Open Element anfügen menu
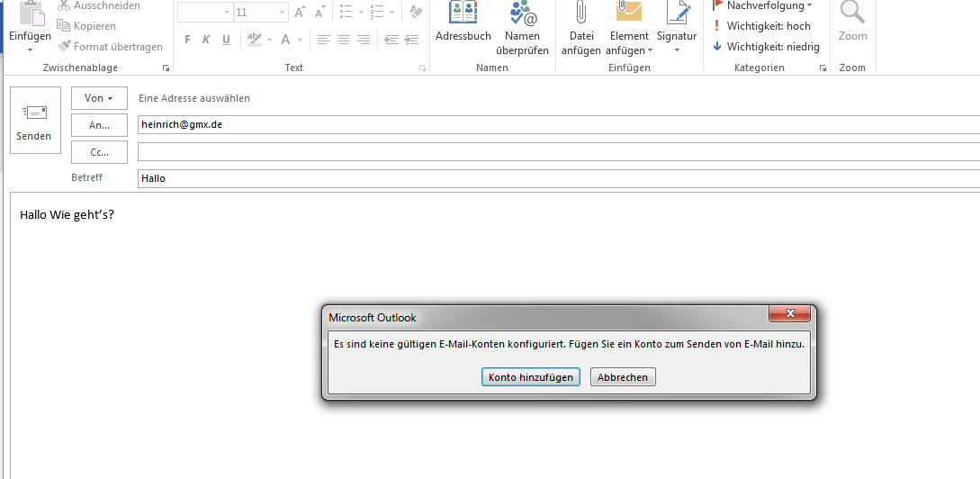The width and height of the screenshot is (980, 479). tap(629, 28)
